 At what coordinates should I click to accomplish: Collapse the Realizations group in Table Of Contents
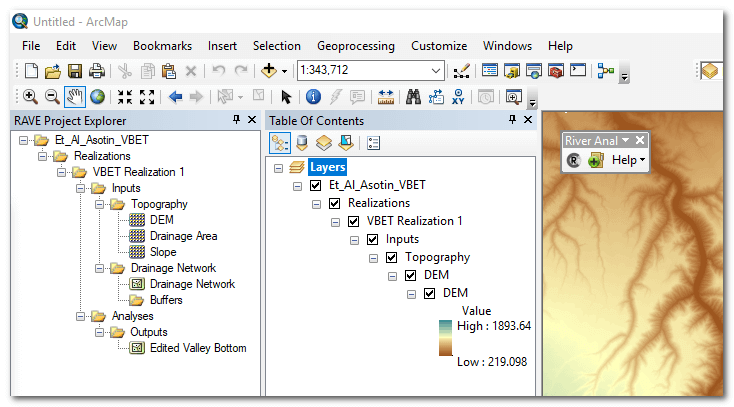pyautogui.click(x=316, y=203)
